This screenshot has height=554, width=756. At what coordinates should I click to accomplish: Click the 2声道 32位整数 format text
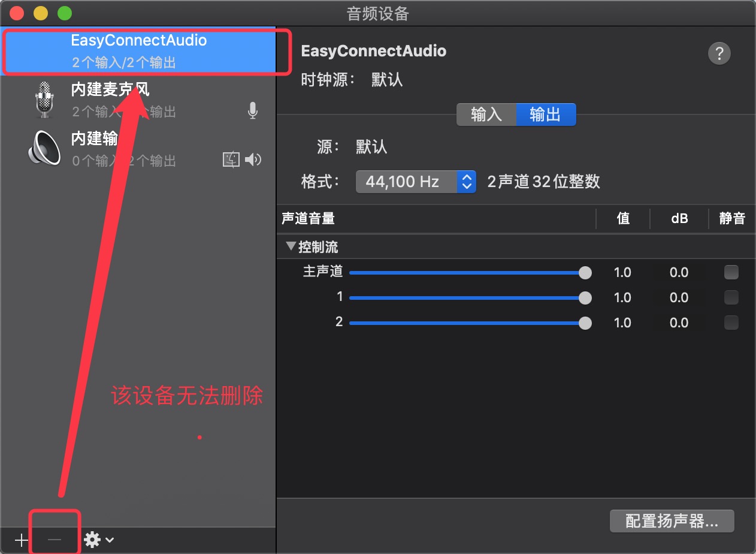tap(543, 182)
